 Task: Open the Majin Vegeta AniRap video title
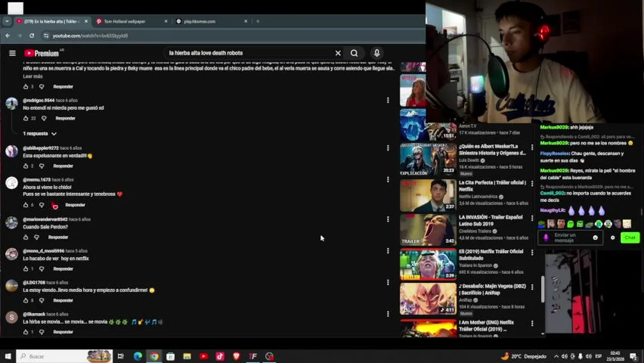(x=492, y=289)
